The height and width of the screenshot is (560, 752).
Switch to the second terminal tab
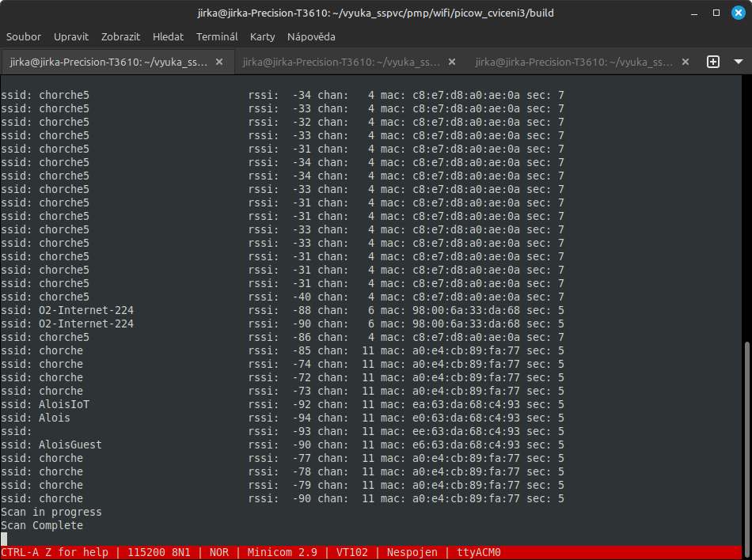(x=340, y=62)
